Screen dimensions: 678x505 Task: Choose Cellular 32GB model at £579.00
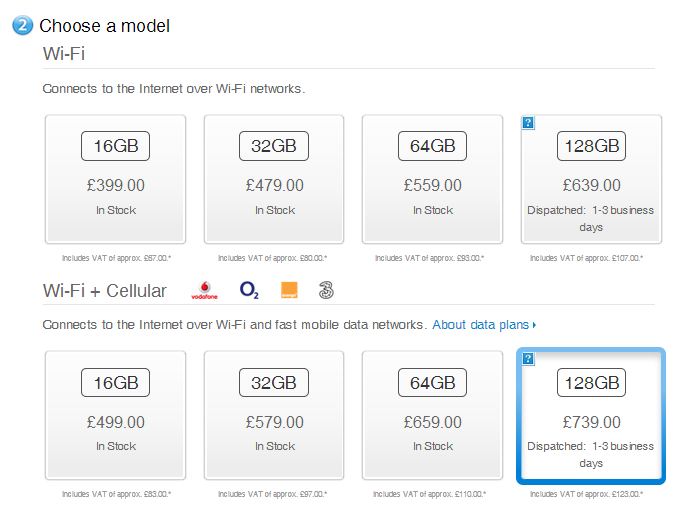pyautogui.click(x=274, y=414)
